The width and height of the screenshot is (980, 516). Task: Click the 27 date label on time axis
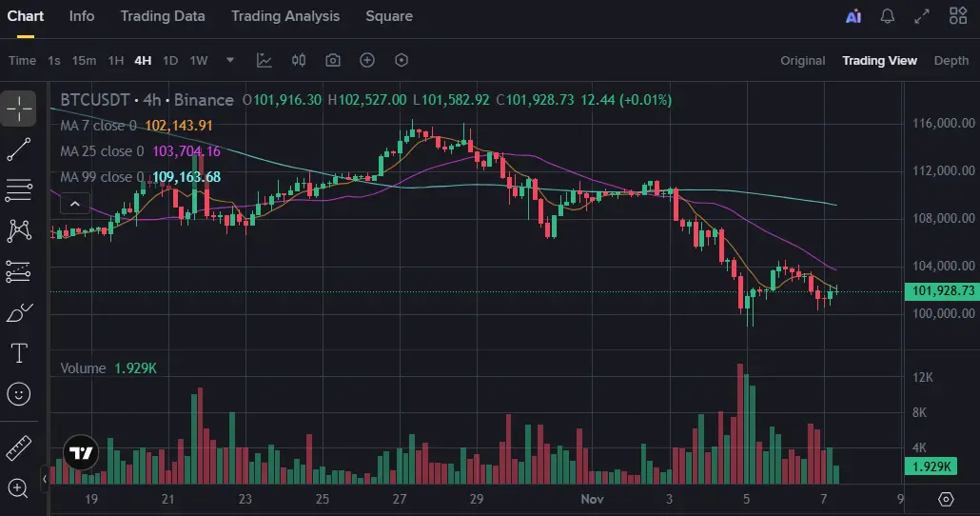tap(400, 499)
